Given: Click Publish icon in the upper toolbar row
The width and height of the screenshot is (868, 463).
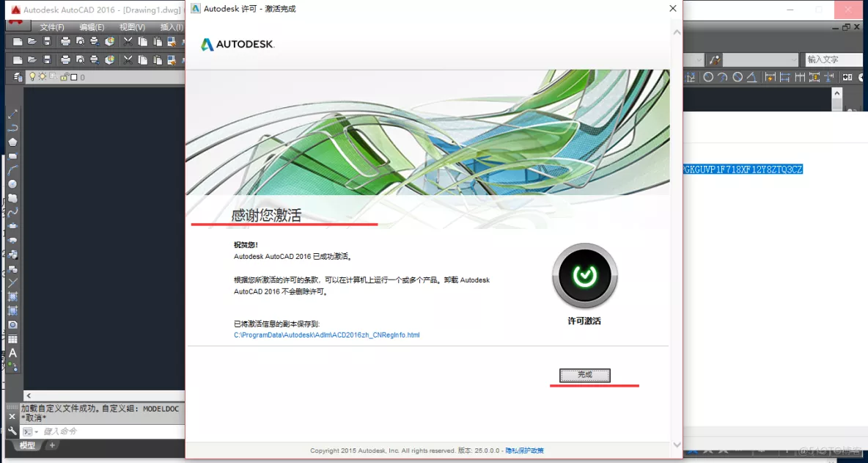Looking at the screenshot, I should [x=95, y=41].
